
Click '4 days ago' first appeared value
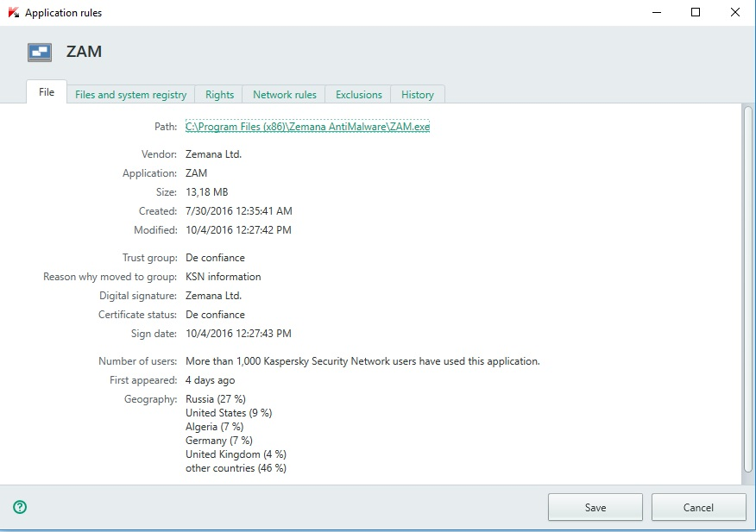pos(211,380)
